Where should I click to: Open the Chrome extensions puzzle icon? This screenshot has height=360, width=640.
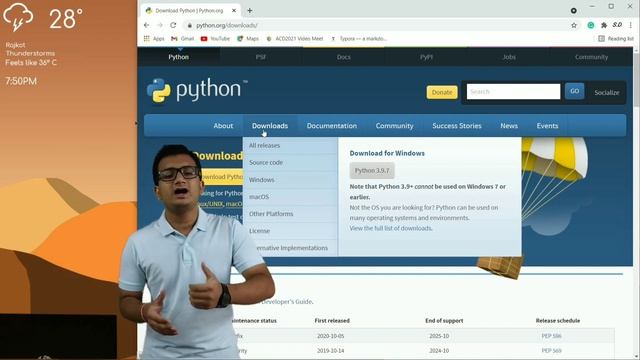(604, 25)
